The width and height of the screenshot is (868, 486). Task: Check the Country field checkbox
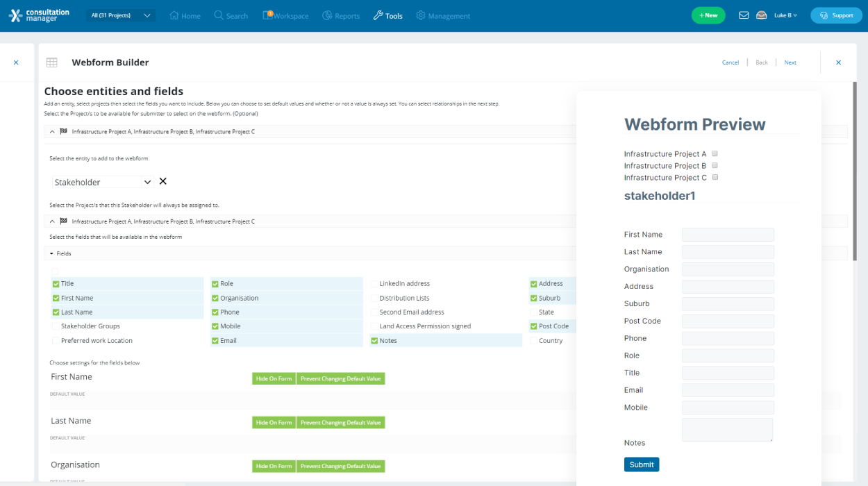point(534,341)
